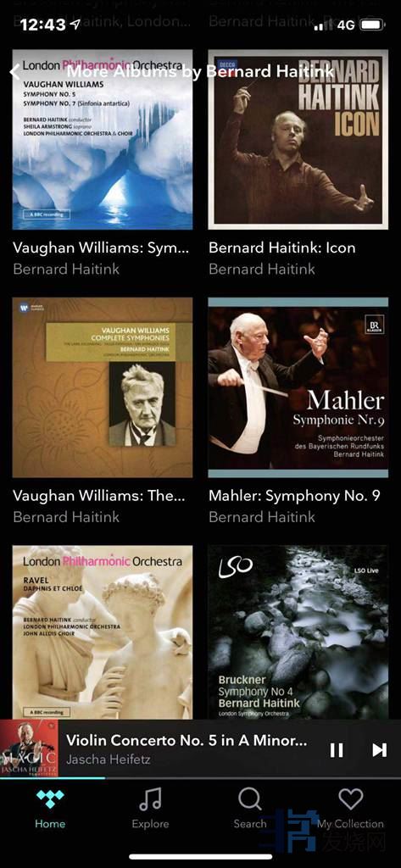Skip to the next track

(x=380, y=750)
